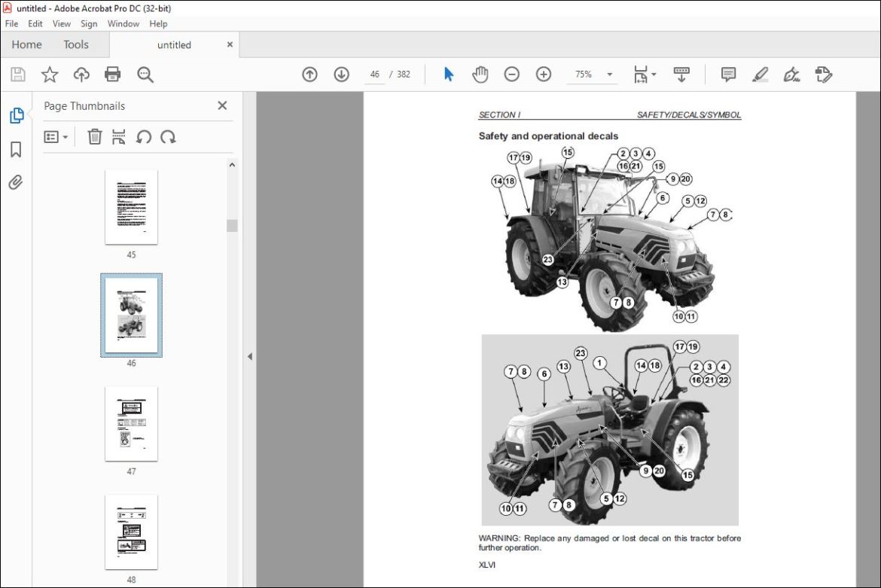Viewport: 881px width, 588px height.
Task: Select the Hand tool
Action: tap(480, 74)
